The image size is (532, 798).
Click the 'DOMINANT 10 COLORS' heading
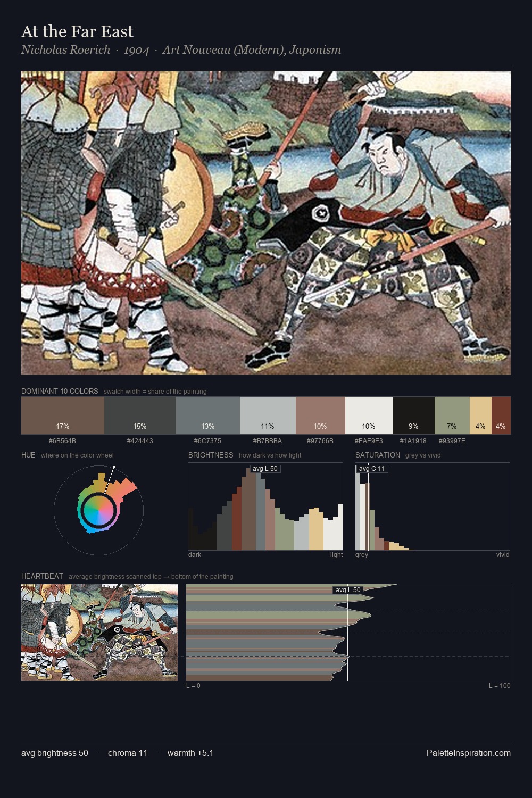click(60, 391)
